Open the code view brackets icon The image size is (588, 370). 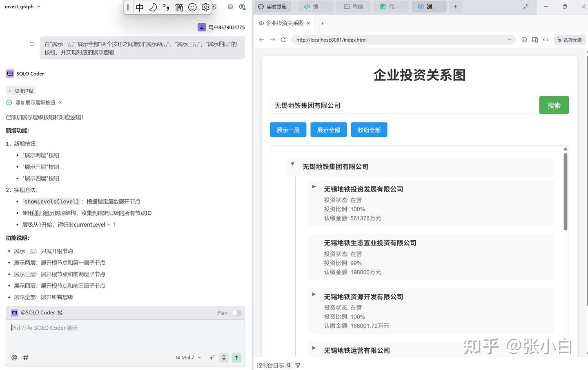pyautogui.click(x=546, y=40)
